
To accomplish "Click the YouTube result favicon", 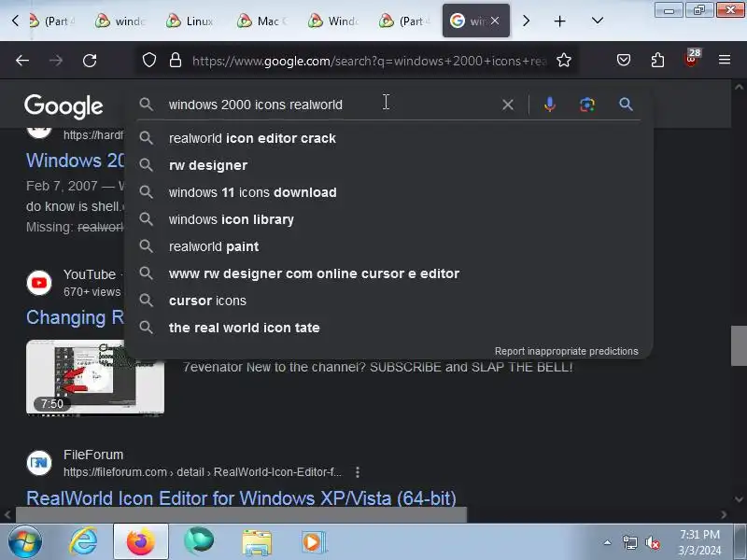I will (x=39, y=283).
